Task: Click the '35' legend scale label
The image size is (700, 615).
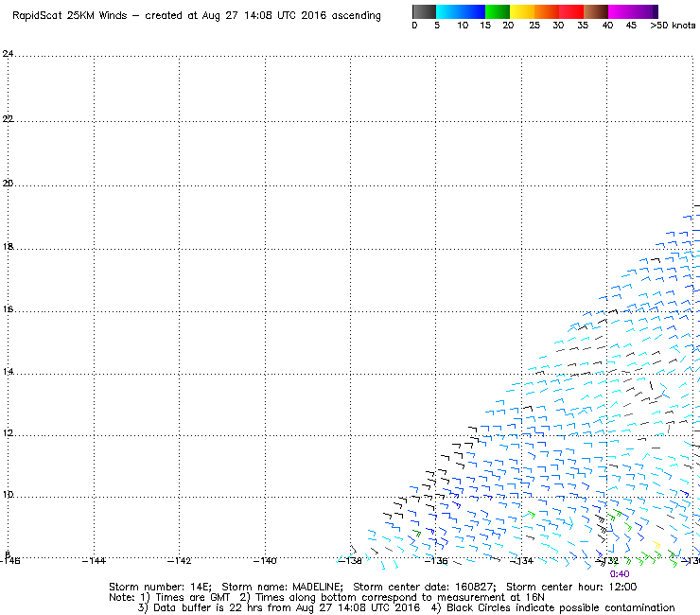Action: pyautogui.click(x=583, y=26)
